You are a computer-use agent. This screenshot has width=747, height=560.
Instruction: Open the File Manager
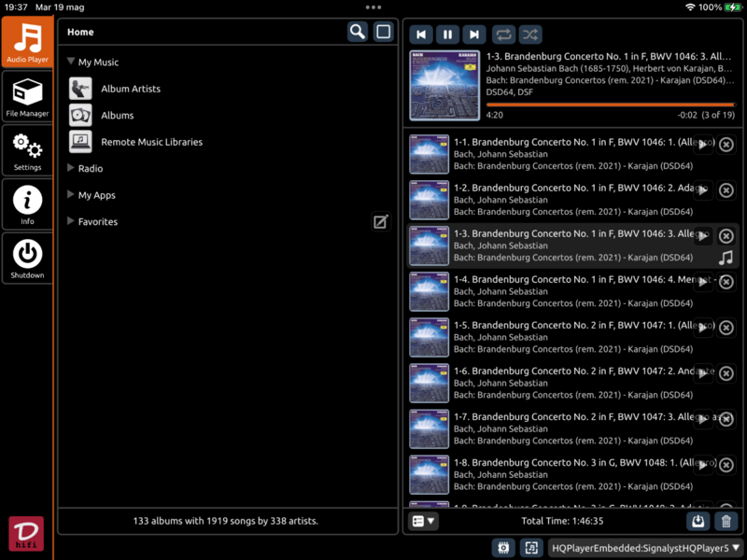coord(27,97)
